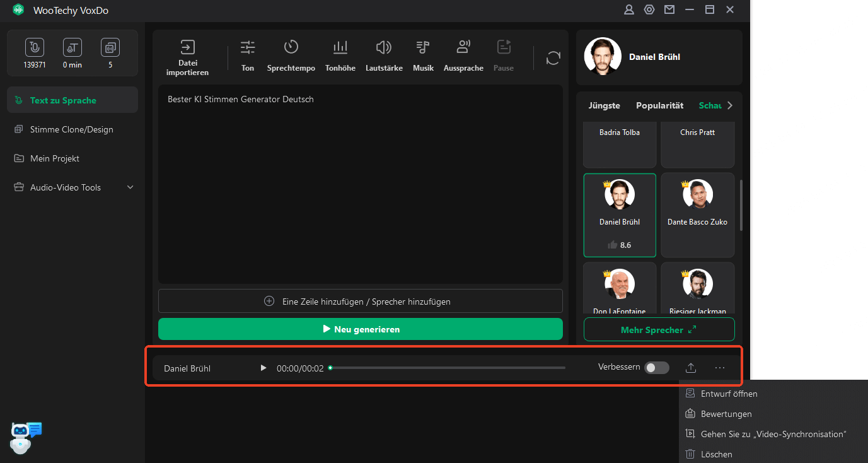Image resolution: width=868 pixels, height=463 pixels.
Task: Export audio with the upload icon
Action: click(691, 368)
